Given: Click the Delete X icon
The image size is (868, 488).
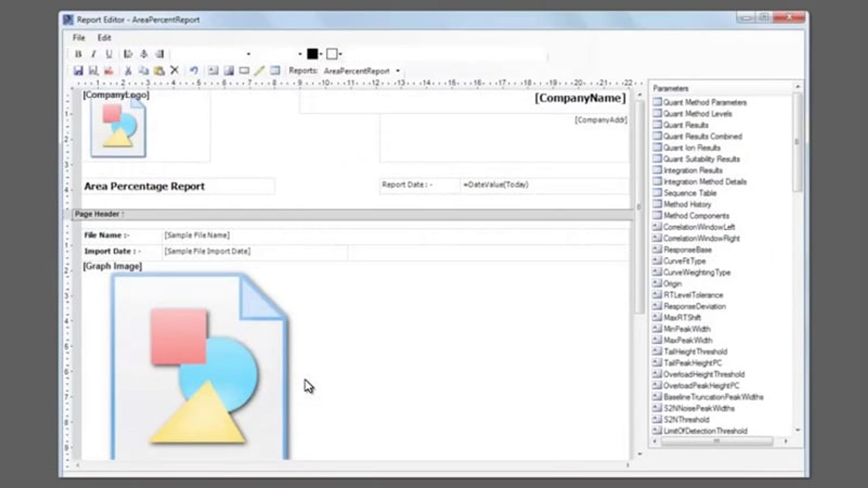Looking at the screenshot, I should click(174, 71).
